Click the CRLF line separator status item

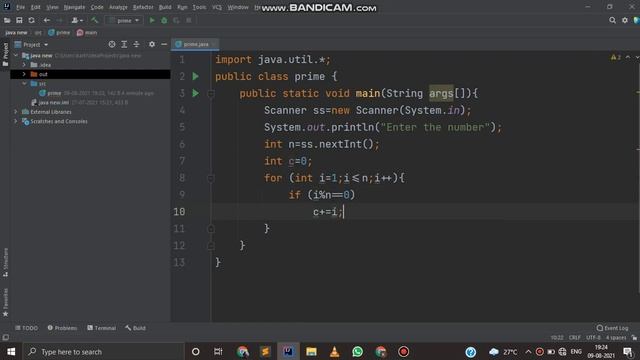click(x=575, y=338)
